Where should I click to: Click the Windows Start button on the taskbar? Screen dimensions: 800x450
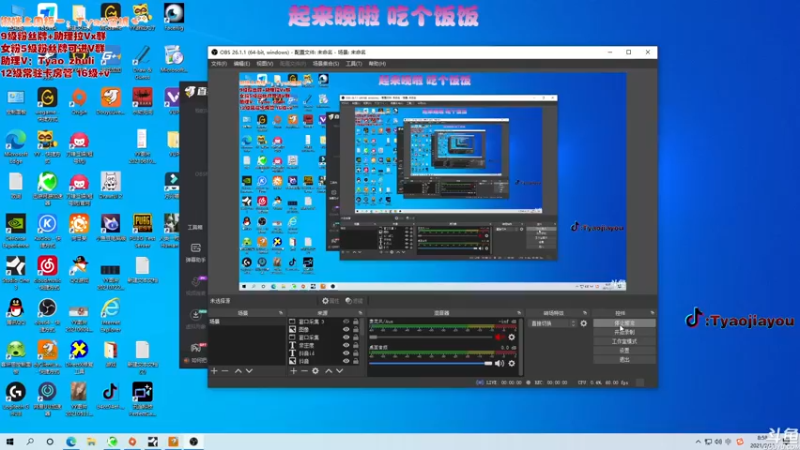coord(10,442)
